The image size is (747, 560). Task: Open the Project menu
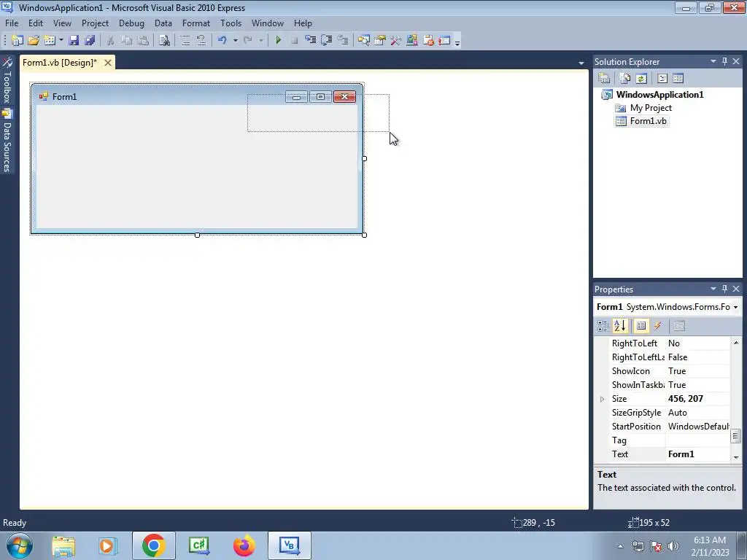(95, 23)
